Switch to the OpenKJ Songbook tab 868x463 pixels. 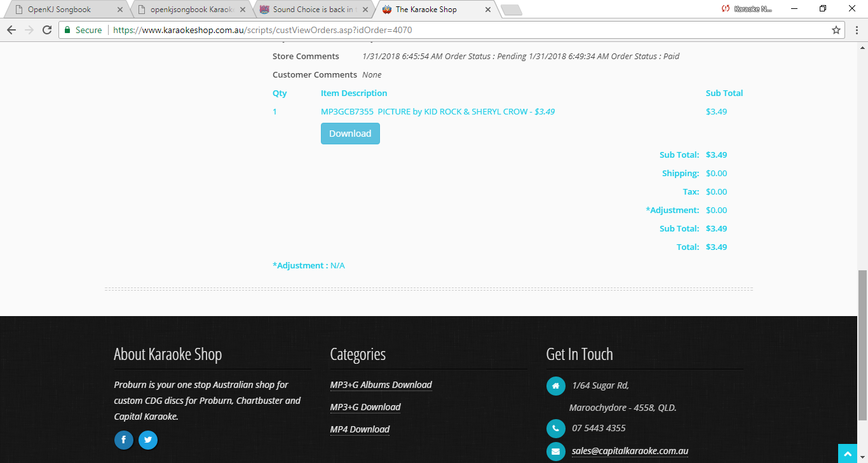click(59, 10)
